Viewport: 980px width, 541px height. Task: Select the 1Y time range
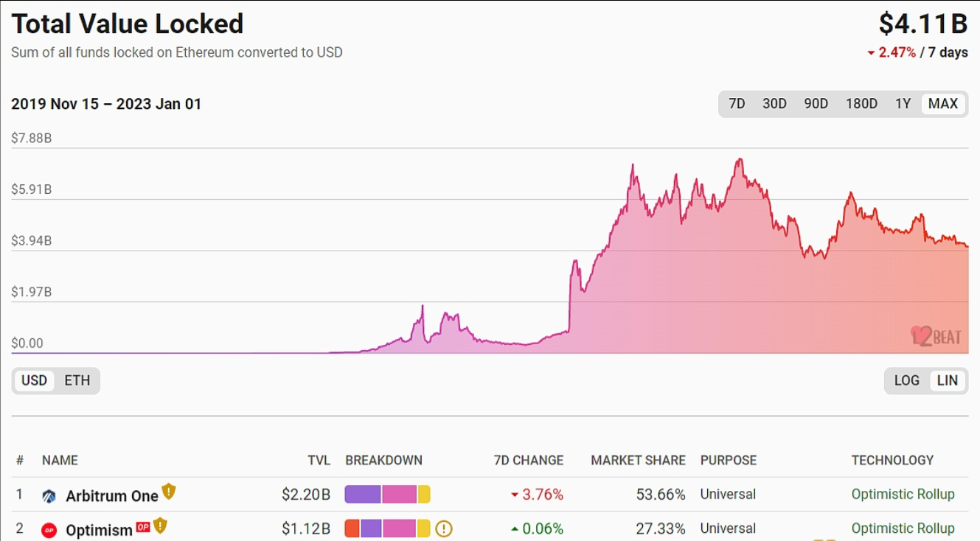[x=903, y=104]
